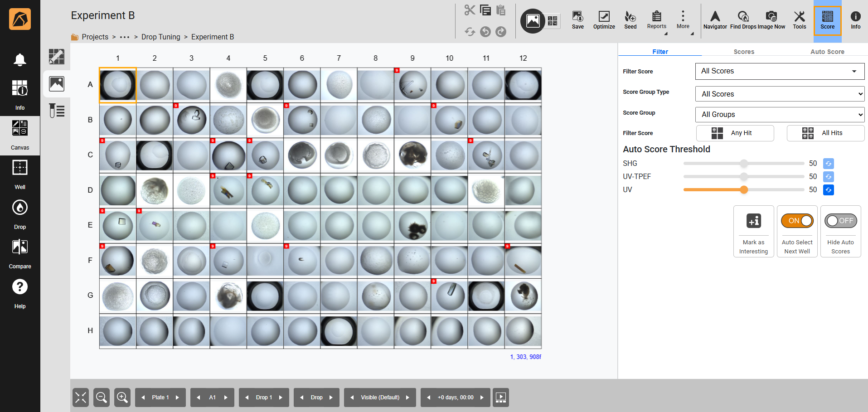The width and height of the screenshot is (868, 412).
Task: Toggle the Hide Auto Scores switch
Action: (x=840, y=221)
